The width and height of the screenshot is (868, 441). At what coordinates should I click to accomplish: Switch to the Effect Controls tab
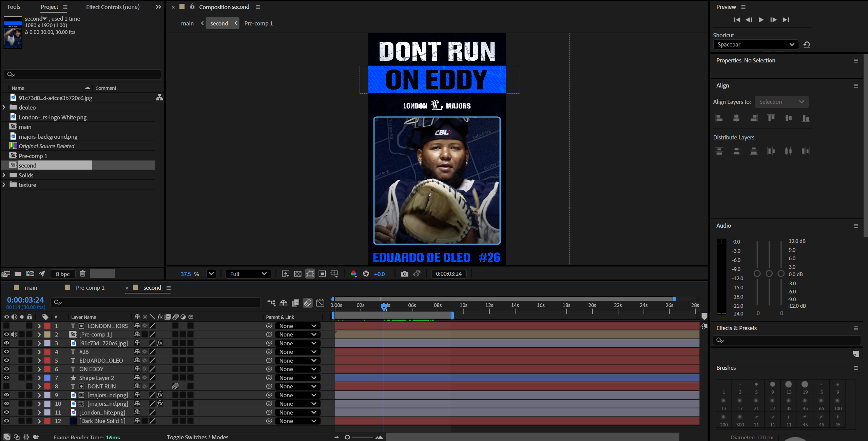coord(113,7)
